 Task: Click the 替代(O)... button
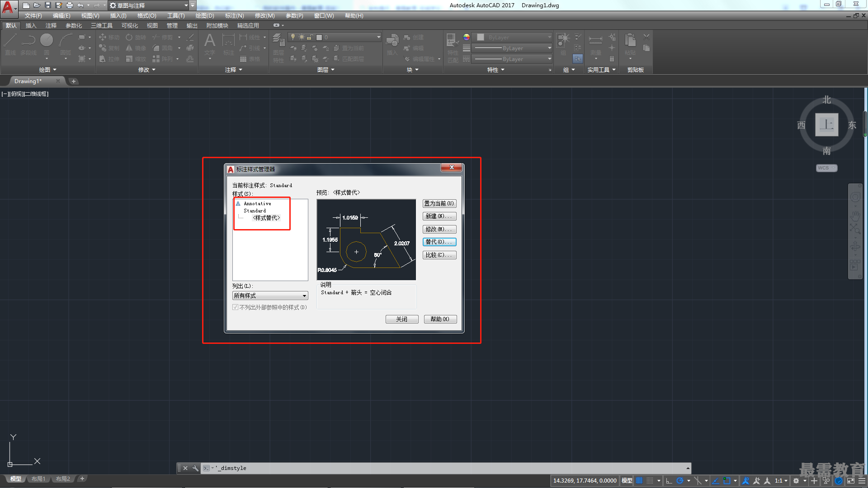click(x=439, y=242)
